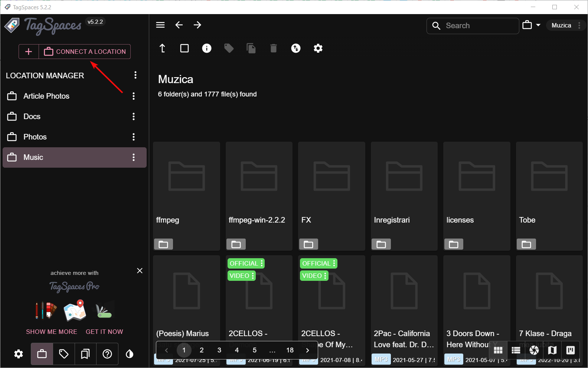Screen dimensions: 588x368
Task: Open options for Docs location
Action: [134, 116]
